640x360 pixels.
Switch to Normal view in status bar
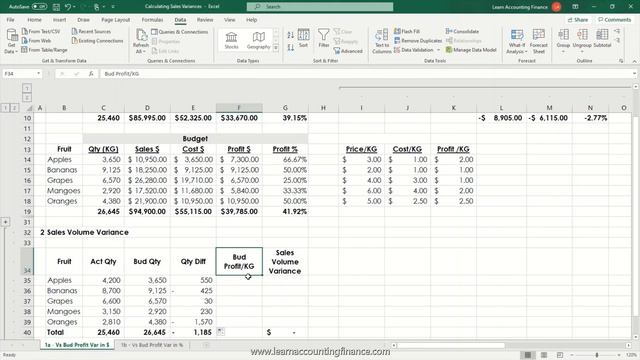point(528,355)
